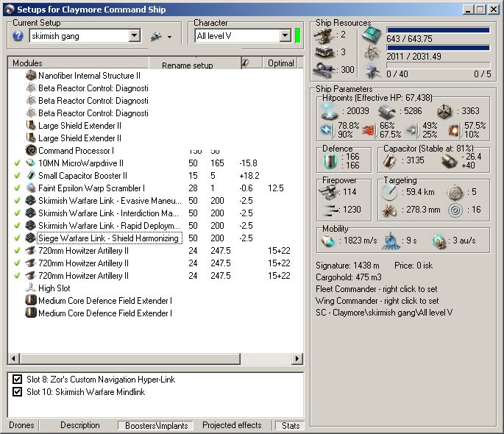The height and width of the screenshot is (434, 504).
Task: Click the Stats button
Action: 290,426
